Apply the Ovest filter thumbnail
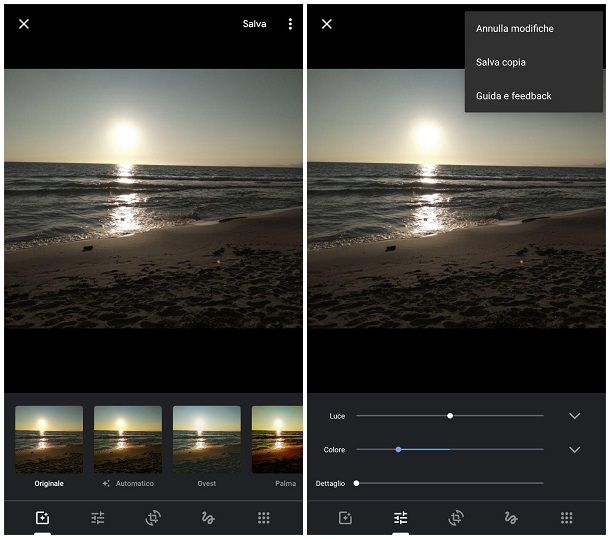The width and height of the screenshot is (610, 539). pyautogui.click(x=207, y=439)
